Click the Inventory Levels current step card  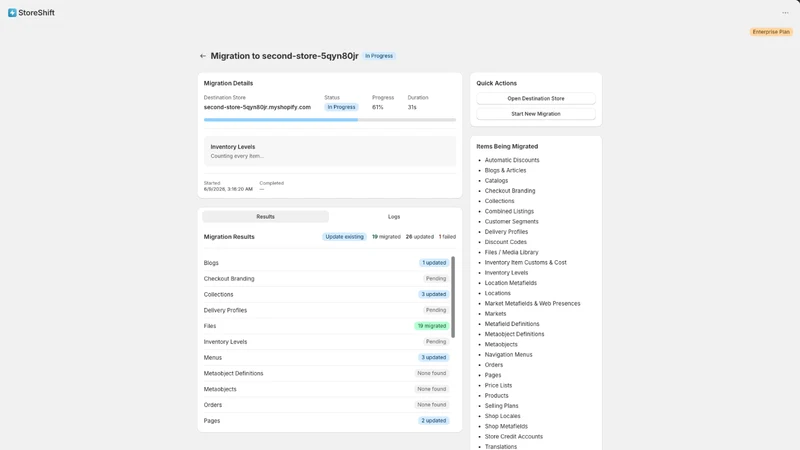pos(330,151)
